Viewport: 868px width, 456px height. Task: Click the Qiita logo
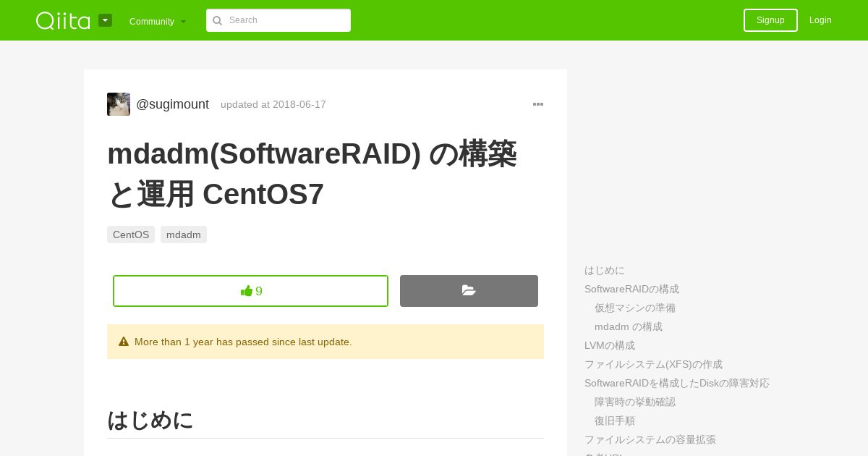click(63, 20)
